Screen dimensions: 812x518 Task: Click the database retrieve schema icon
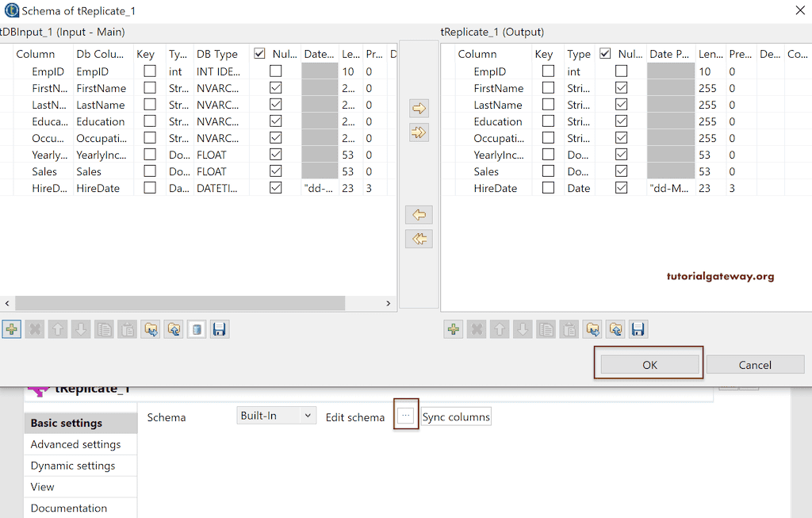pyautogui.click(x=196, y=328)
